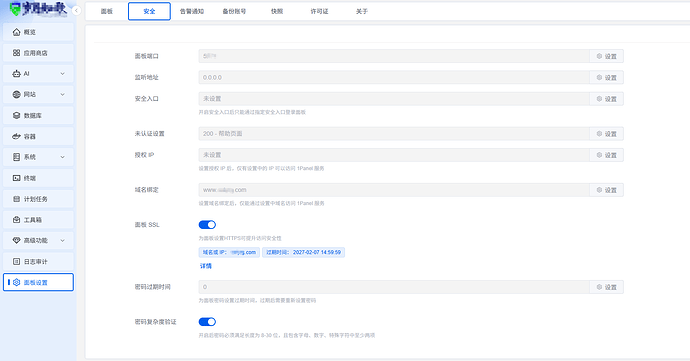This screenshot has height=361, width=690.
Task: Open the 关于 tab
Action: pyautogui.click(x=362, y=11)
